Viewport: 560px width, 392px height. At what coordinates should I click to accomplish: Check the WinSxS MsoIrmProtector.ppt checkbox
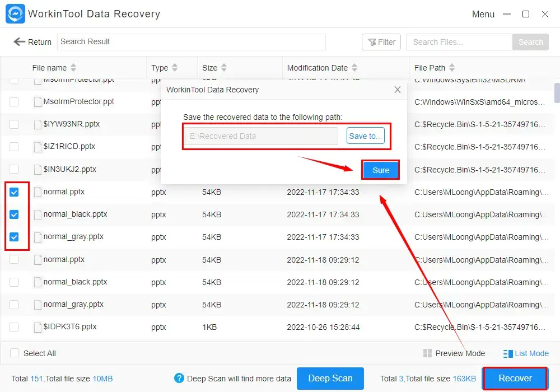14,102
